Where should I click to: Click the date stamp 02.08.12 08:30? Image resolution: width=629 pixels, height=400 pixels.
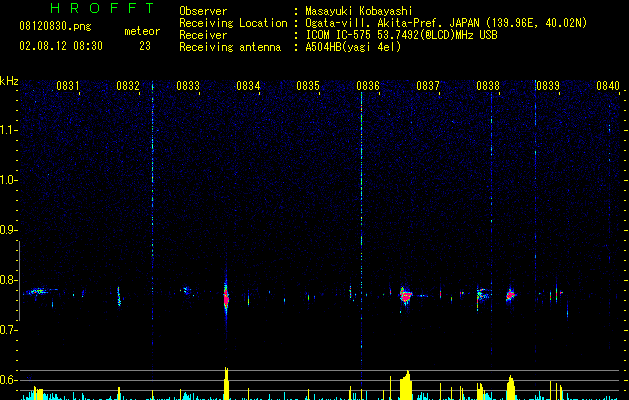pos(61,46)
